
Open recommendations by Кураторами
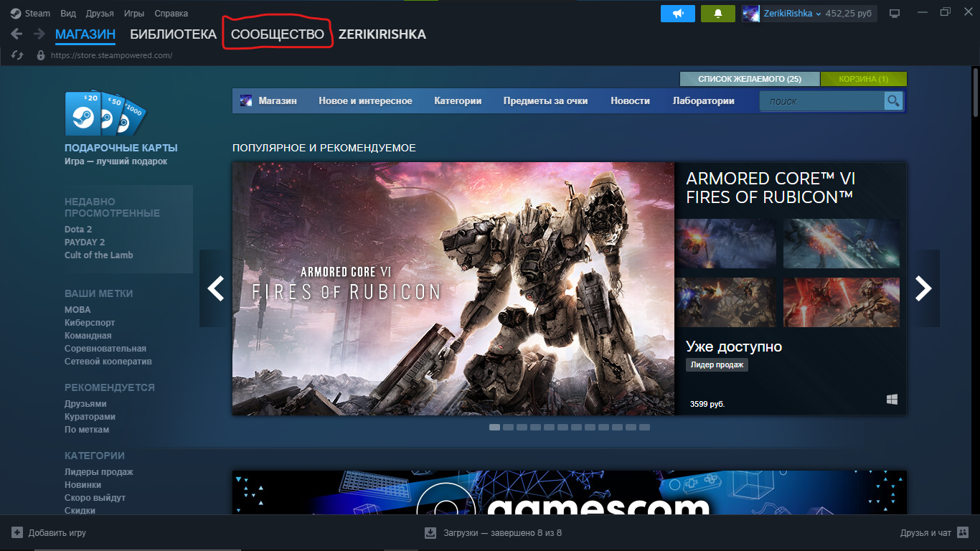(90, 417)
